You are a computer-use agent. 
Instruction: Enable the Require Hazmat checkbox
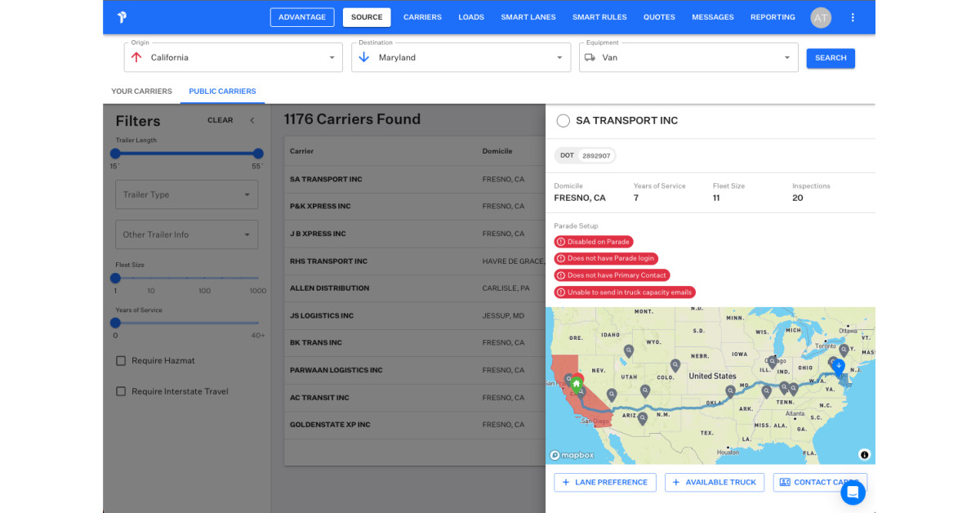[121, 360]
